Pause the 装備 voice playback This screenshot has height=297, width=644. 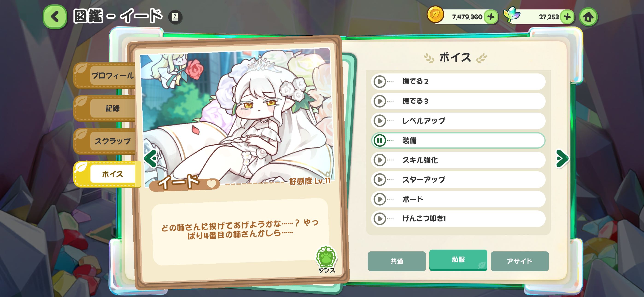pyautogui.click(x=380, y=140)
